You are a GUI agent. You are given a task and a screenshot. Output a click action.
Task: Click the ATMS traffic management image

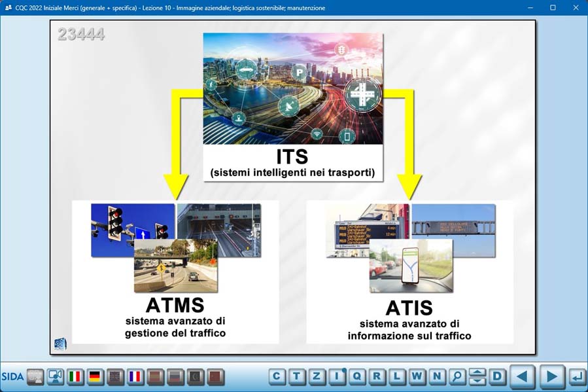click(175, 247)
